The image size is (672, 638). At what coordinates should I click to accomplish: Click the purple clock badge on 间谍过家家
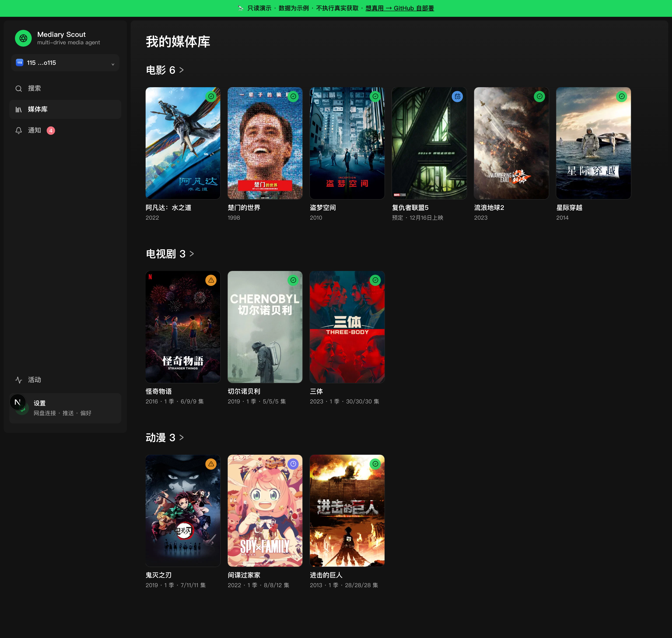(293, 464)
